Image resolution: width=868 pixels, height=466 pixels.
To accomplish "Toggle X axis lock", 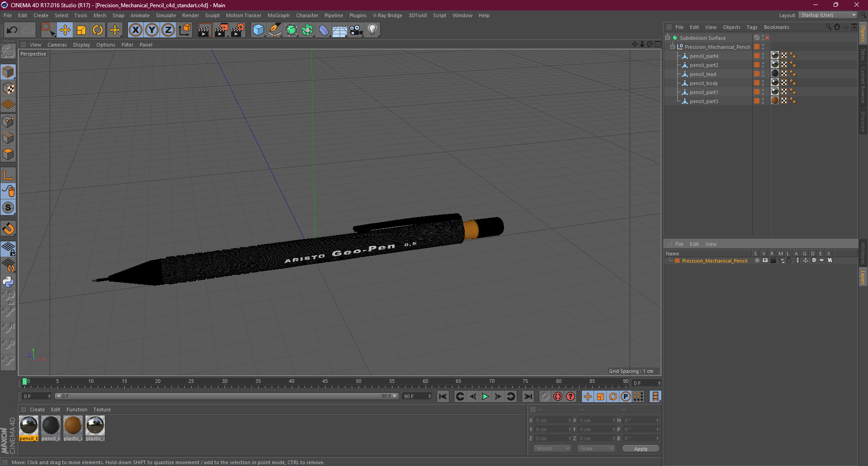I will 135,30.
